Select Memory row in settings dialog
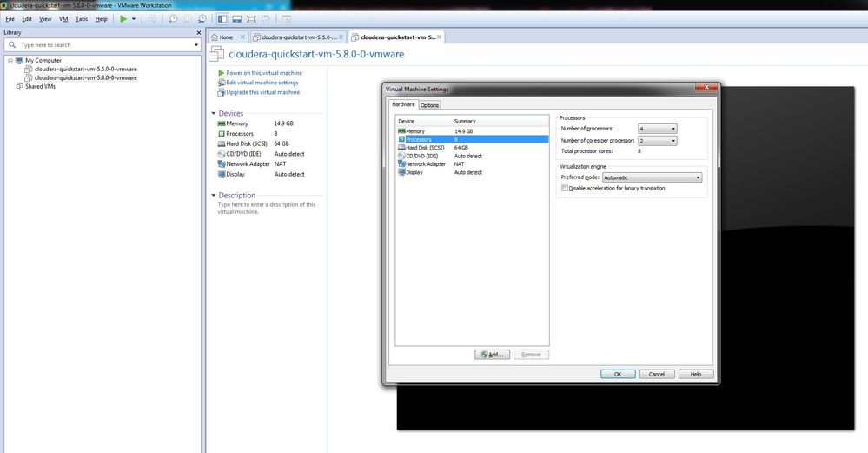 pyautogui.click(x=472, y=131)
